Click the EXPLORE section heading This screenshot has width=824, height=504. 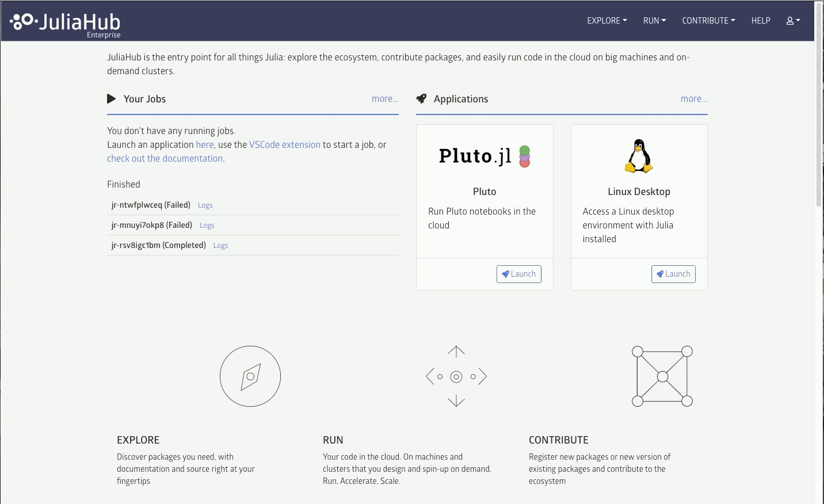138,440
